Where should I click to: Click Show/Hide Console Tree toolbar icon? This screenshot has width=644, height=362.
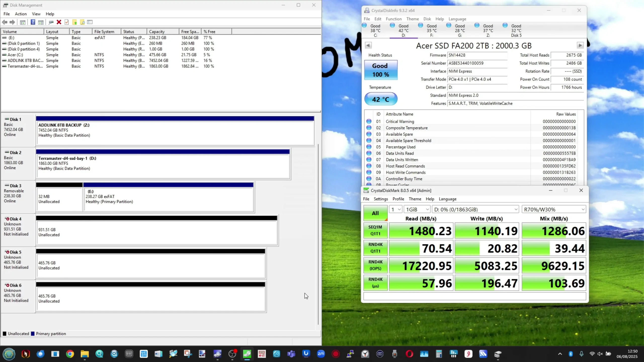coord(23,22)
